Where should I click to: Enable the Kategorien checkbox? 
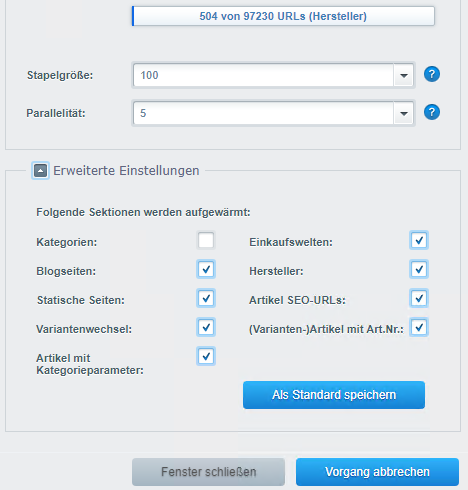point(206,240)
